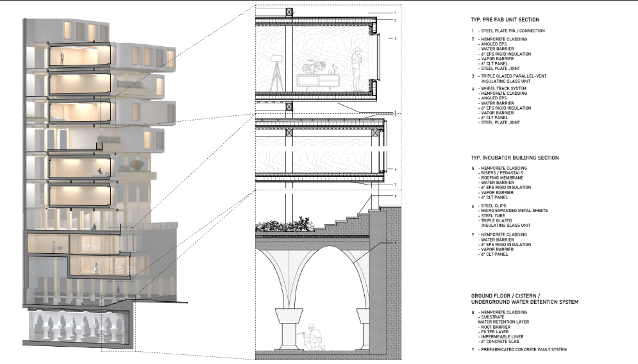The width and height of the screenshot is (638, 364).
Task: Click the text "STEEL PLATE PIN / CONNECTION"
Action: 513,31
